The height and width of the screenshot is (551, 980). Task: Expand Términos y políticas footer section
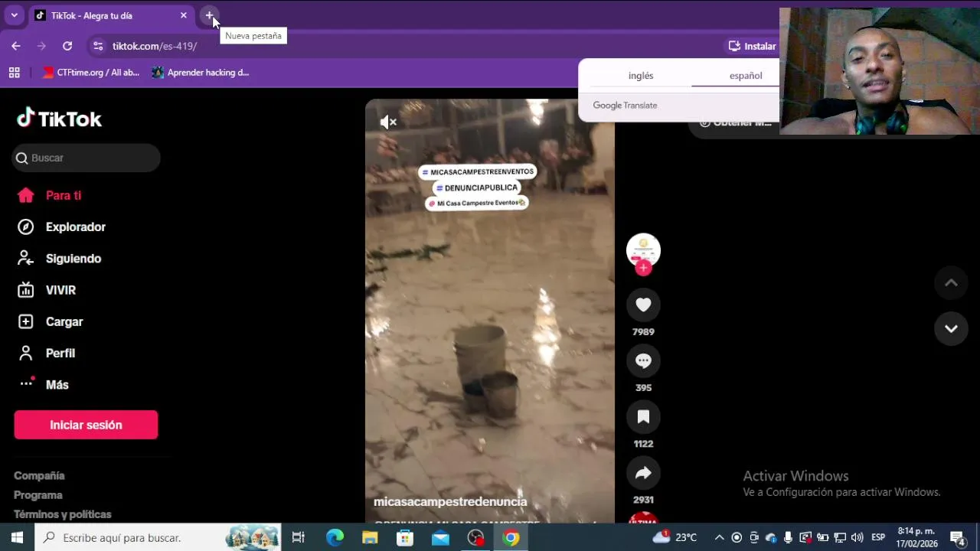(x=63, y=514)
